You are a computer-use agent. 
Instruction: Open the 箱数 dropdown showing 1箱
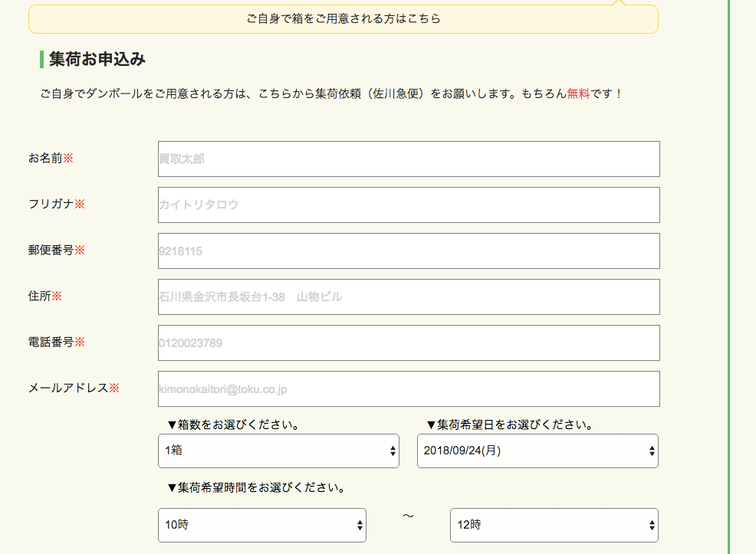(278, 451)
